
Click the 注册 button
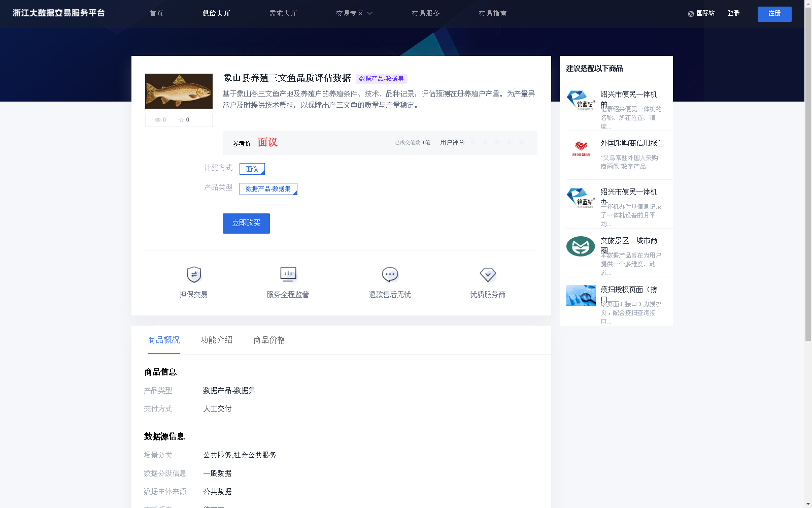(x=774, y=14)
